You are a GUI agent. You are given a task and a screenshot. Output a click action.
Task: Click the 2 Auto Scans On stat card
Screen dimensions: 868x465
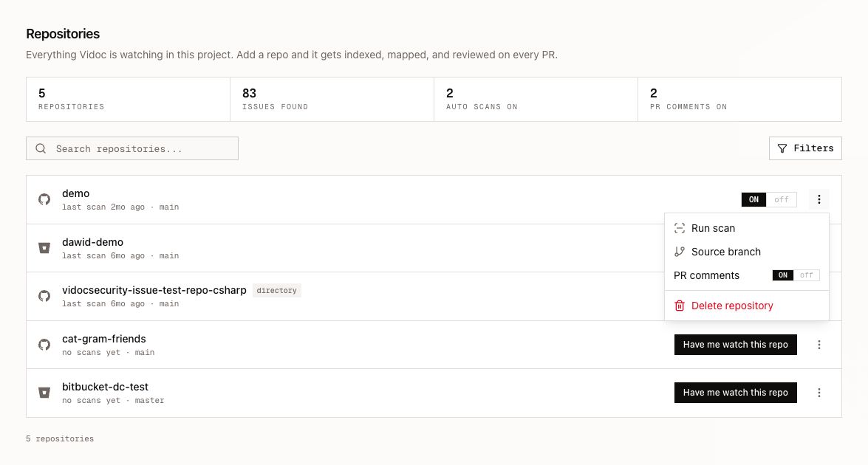536,100
